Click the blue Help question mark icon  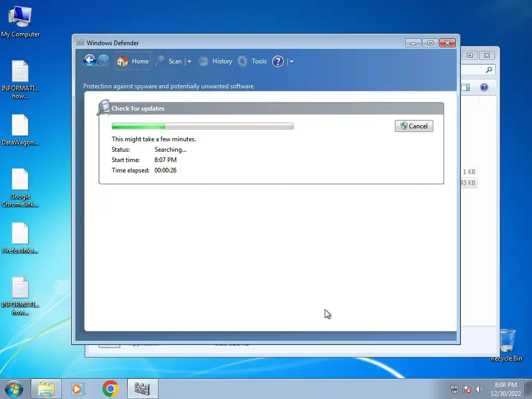click(278, 61)
